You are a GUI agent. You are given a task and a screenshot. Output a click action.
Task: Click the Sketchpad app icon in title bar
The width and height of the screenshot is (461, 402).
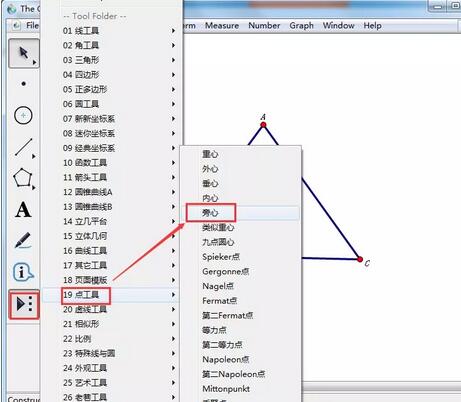click(x=12, y=9)
